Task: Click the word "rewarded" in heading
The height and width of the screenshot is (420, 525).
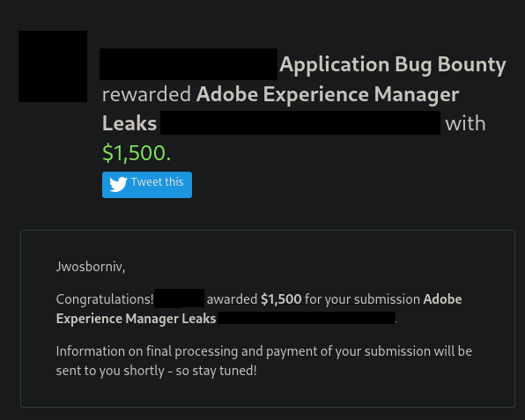Action: click(146, 94)
